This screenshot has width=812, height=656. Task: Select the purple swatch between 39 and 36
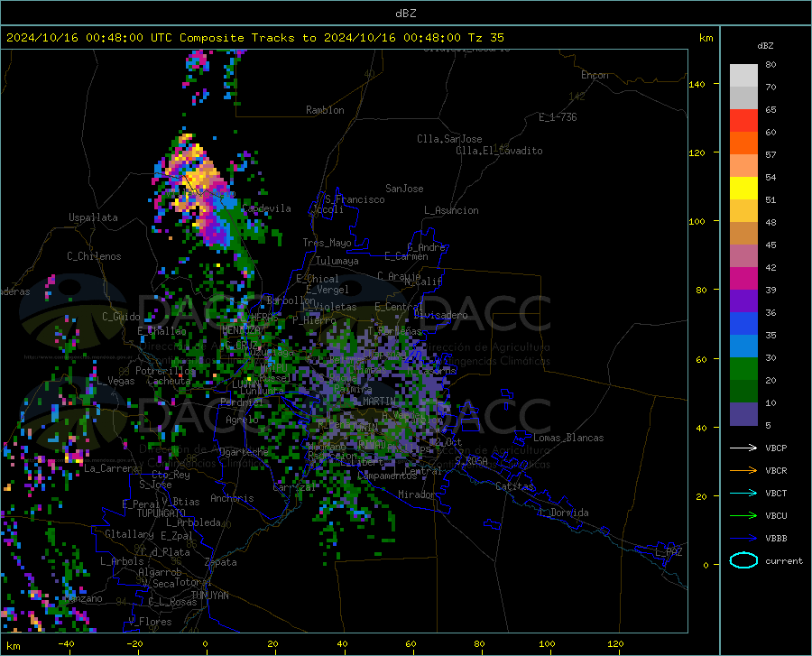743,300
